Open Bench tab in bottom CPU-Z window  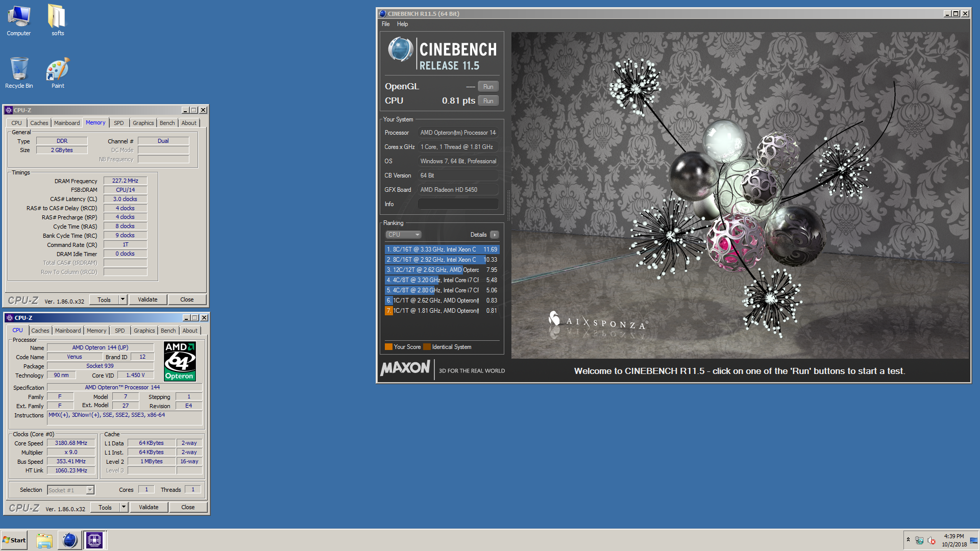click(x=168, y=331)
